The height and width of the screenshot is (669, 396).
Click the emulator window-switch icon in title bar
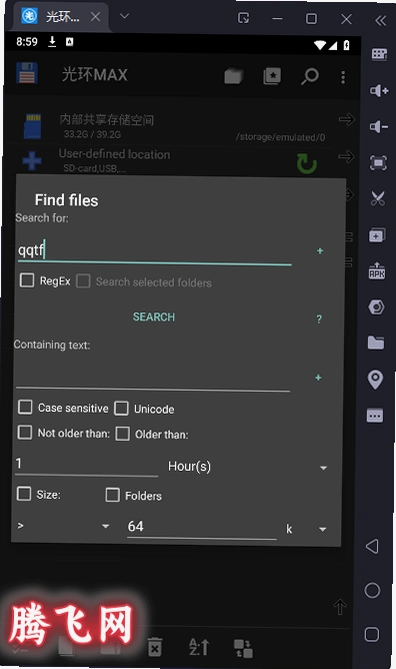click(244, 18)
